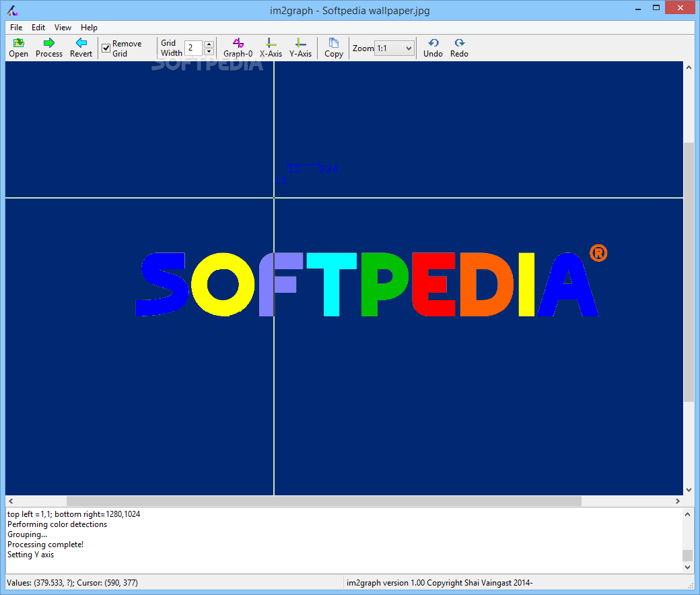Screen dimensions: 700x595
Task: Click the horizontal scrollbar left arrow
Action: 11,501
